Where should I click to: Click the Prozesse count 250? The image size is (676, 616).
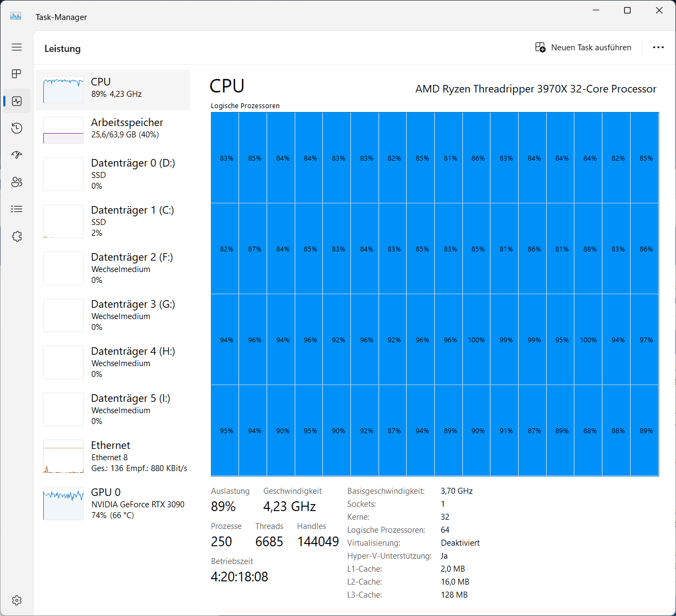[221, 541]
